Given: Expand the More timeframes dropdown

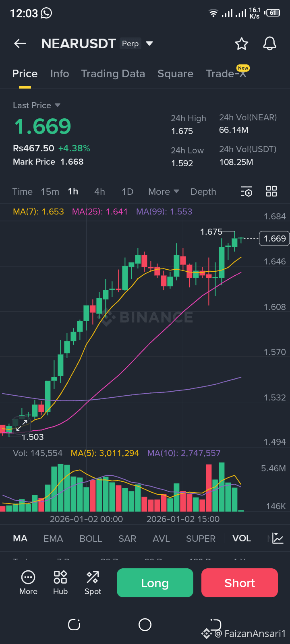Looking at the screenshot, I should pos(164,192).
